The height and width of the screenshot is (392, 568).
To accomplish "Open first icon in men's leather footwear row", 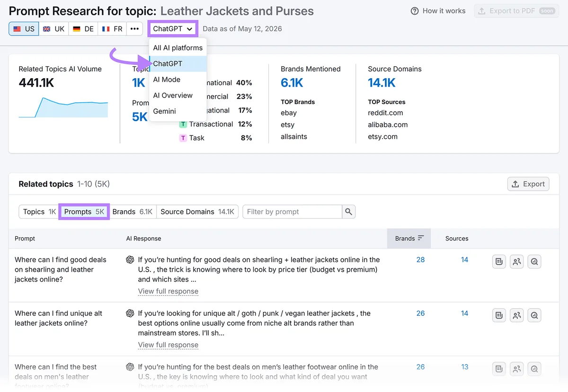I will 499,368.
